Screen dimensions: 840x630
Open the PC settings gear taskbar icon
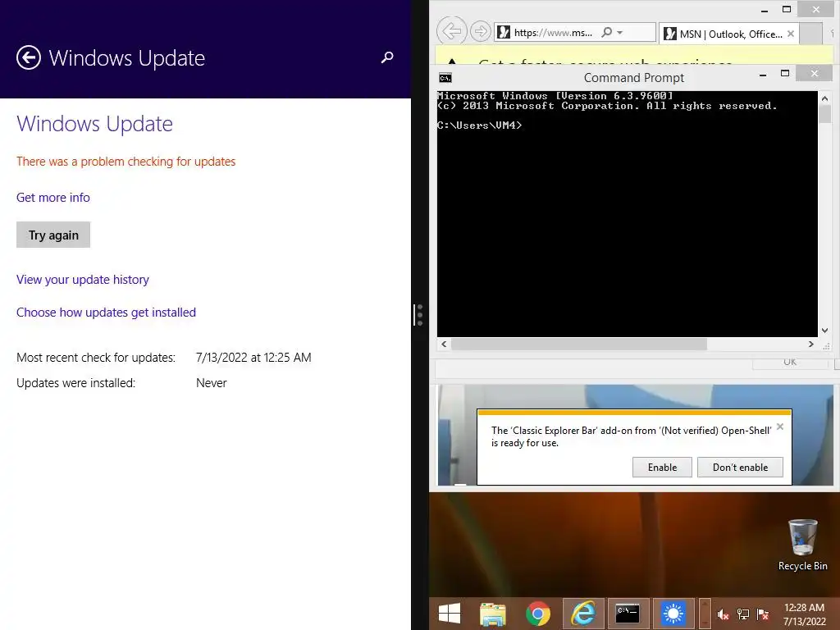[x=673, y=614]
